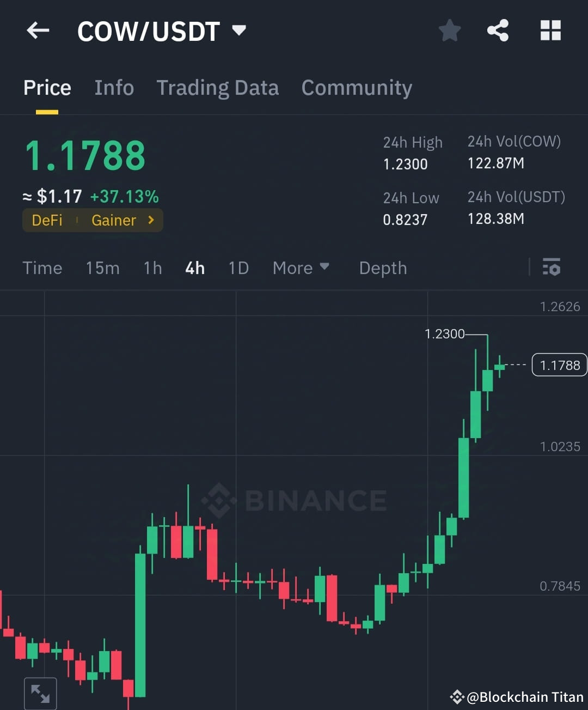
Task: Select the Time chart option
Action: (42, 268)
